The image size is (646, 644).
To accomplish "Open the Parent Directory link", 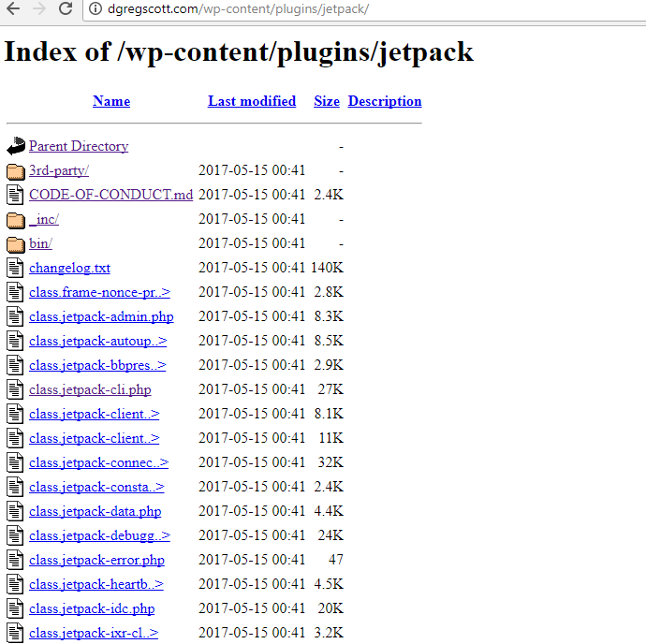I will coord(79,146).
